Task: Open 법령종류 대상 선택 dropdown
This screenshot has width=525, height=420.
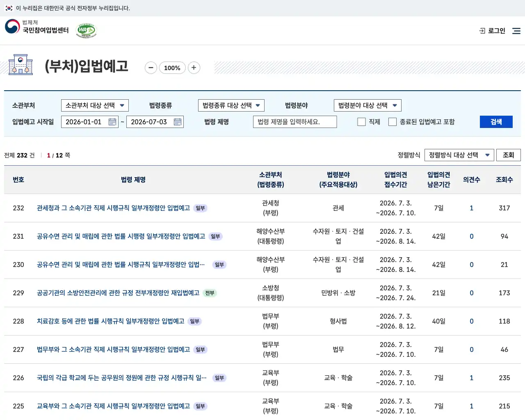Action: pos(231,105)
